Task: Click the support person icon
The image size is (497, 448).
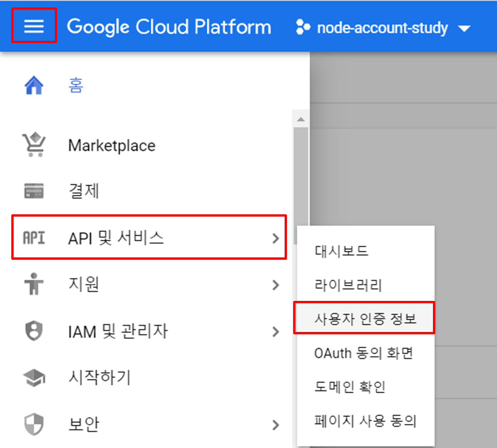Action: (x=34, y=284)
